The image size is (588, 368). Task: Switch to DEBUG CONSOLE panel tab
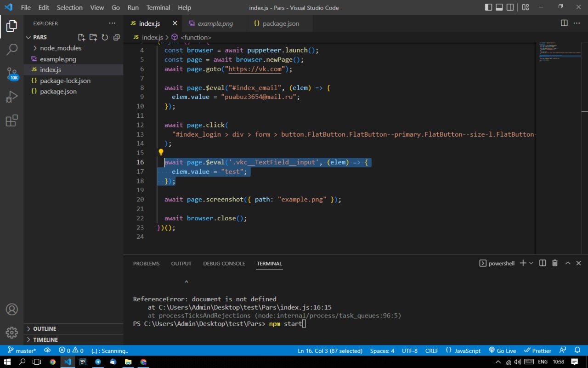[224, 264]
